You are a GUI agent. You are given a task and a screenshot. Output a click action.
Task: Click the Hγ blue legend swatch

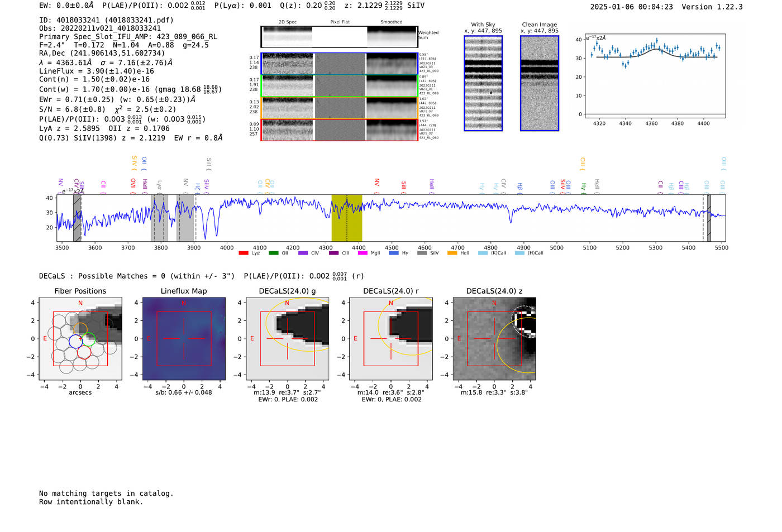[x=394, y=253]
